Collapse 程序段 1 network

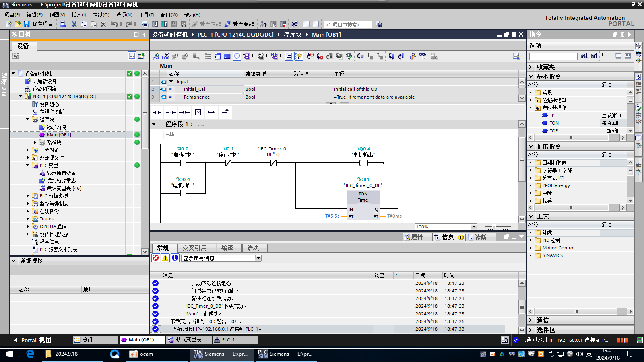[x=154, y=124]
